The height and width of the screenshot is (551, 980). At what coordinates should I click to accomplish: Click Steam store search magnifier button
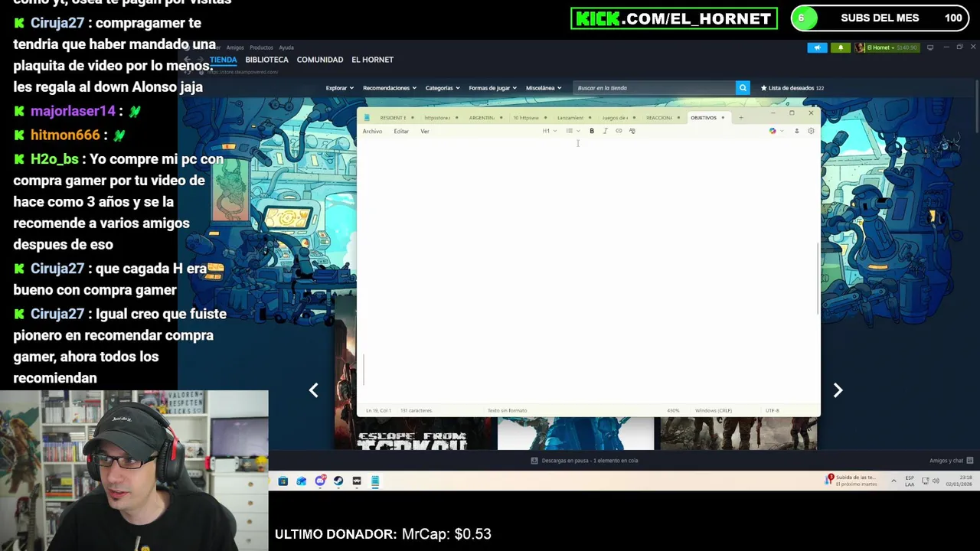pyautogui.click(x=743, y=88)
